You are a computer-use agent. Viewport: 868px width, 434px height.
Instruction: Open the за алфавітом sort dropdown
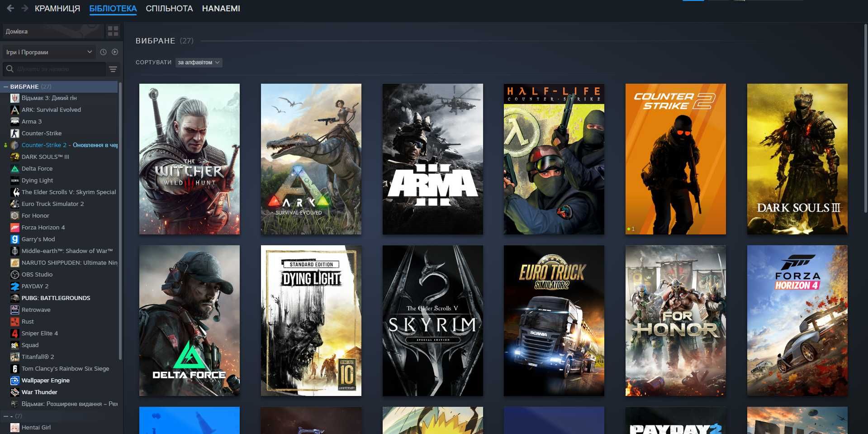click(x=199, y=62)
